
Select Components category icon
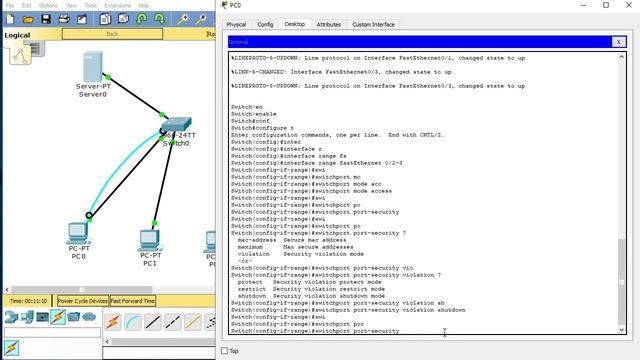[x=42, y=317]
